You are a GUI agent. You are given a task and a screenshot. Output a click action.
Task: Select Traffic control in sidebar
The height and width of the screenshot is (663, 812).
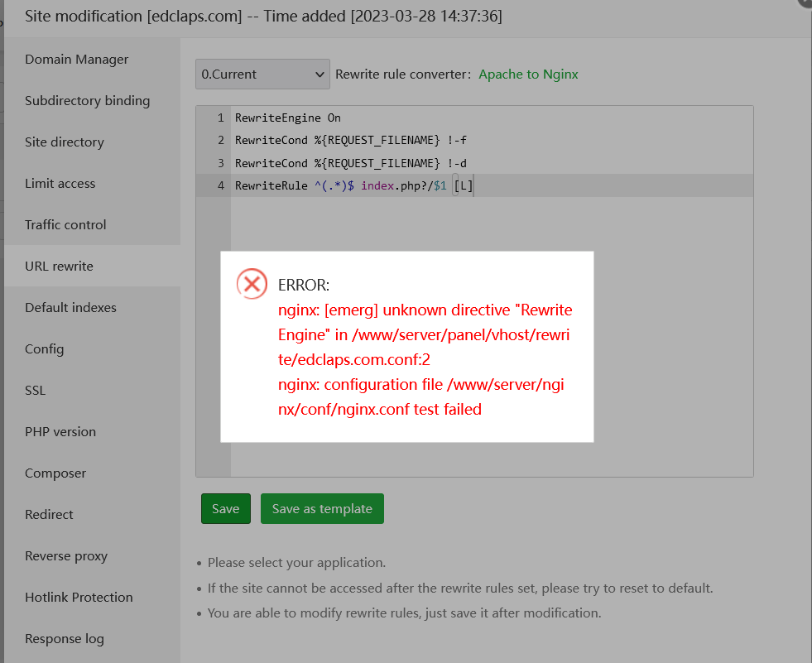coord(65,225)
